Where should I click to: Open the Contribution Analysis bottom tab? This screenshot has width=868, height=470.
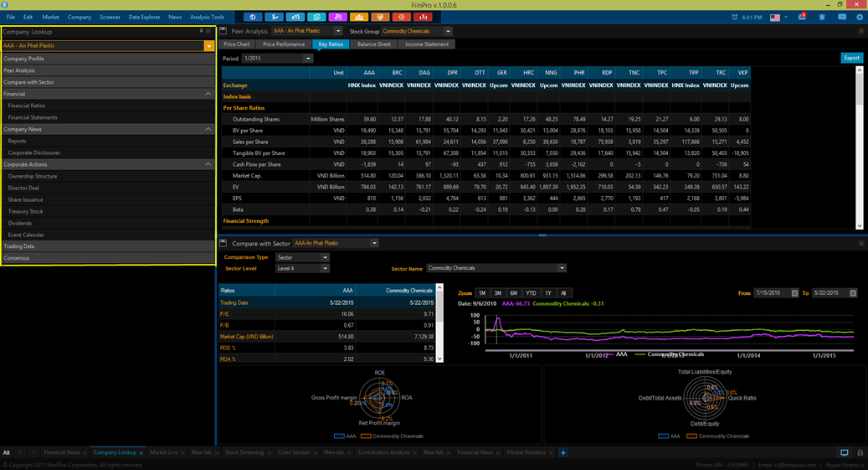(383, 452)
